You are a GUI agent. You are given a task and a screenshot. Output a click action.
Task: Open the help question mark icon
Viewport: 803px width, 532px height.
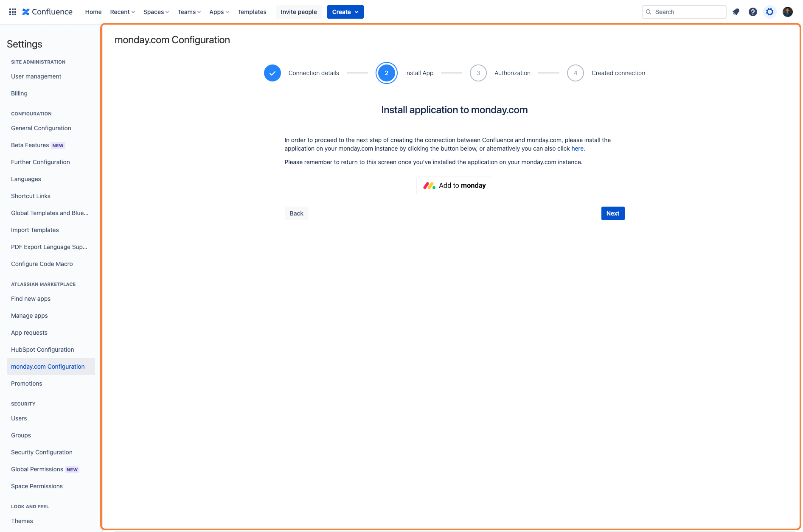(x=753, y=12)
